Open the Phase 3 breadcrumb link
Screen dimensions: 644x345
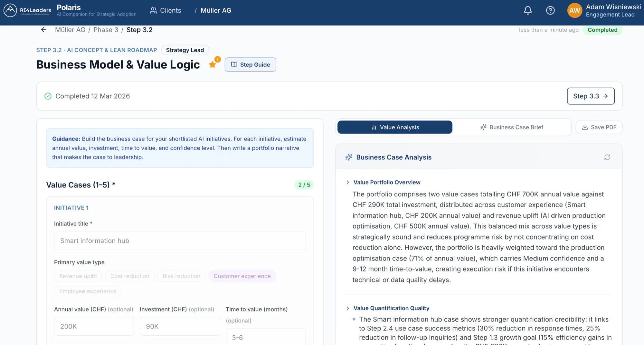[106, 30]
